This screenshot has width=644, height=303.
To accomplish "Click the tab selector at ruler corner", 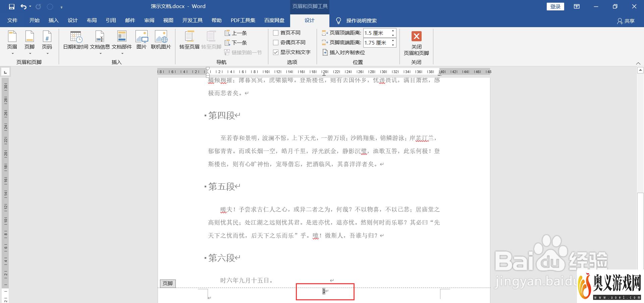I will pos(5,72).
